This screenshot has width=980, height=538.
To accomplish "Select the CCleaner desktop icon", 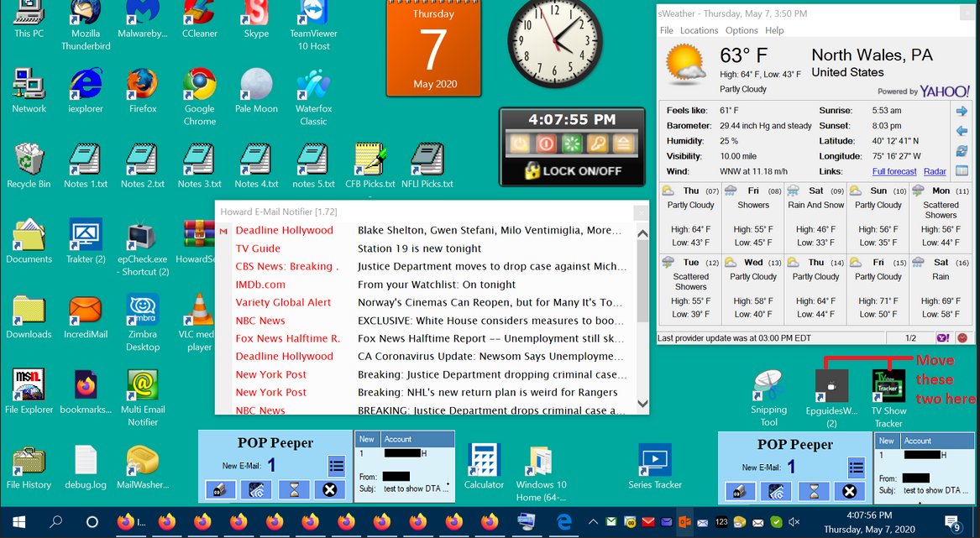I will click(199, 13).
